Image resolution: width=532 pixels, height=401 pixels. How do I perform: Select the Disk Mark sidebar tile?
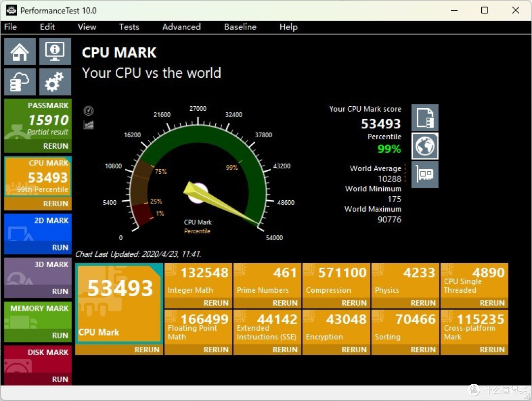(x=38, y=359)
